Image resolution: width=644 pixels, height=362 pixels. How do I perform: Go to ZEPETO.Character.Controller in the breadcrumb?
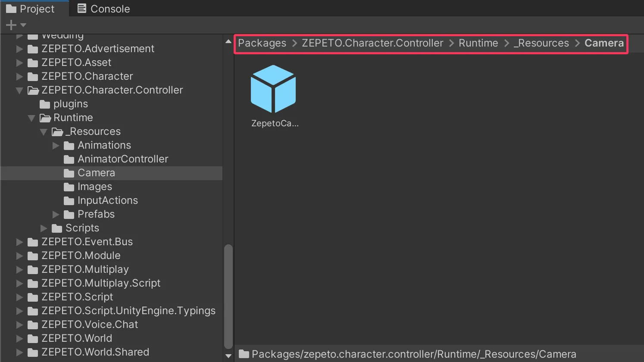tap(372, 43)
